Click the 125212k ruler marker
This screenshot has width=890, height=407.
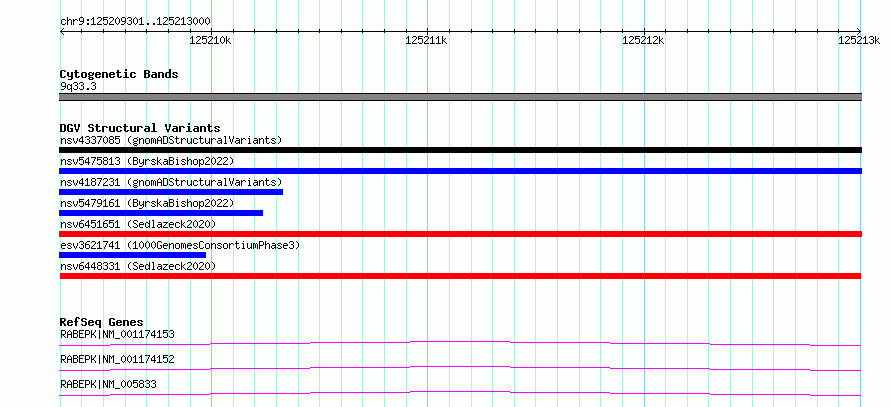click(643, 40)
